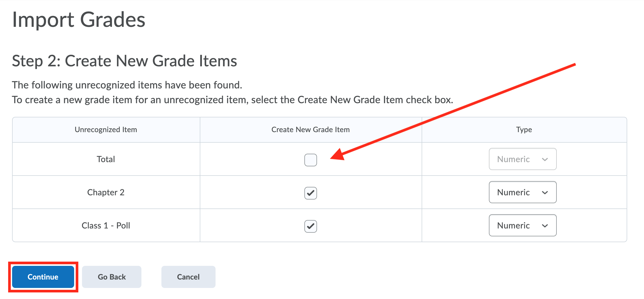Click the unrecognized items found message
644x299 pixels.
[x=127, y=85]
